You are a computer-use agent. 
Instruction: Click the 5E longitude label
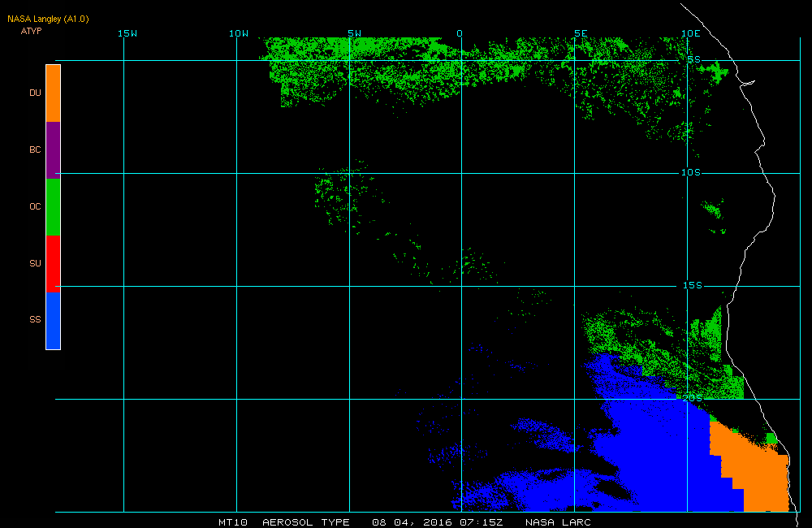581,33
